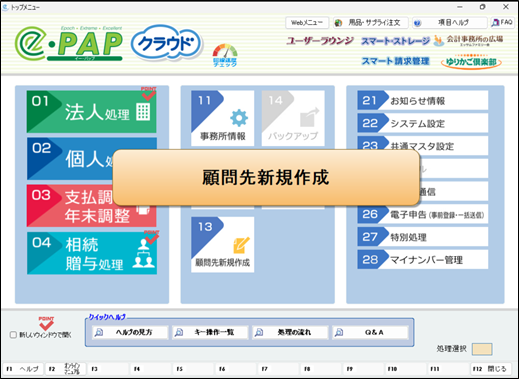The width and height of the screenshot is (519, 379).
Task: Open 22 システム設定
Action: [x=423, y=123]
